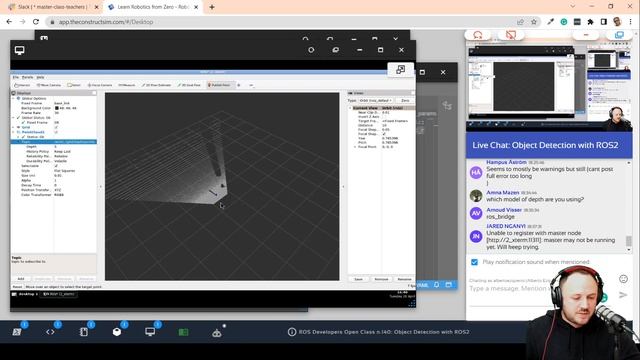Open a new browser tab
The width and height of the screenshot is (640, 360).
click(211, 7)
